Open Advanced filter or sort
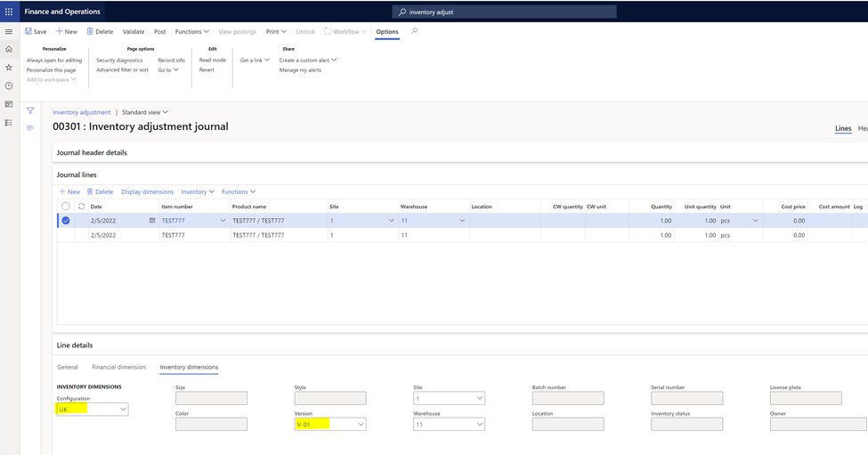 (x=122, y=70)
